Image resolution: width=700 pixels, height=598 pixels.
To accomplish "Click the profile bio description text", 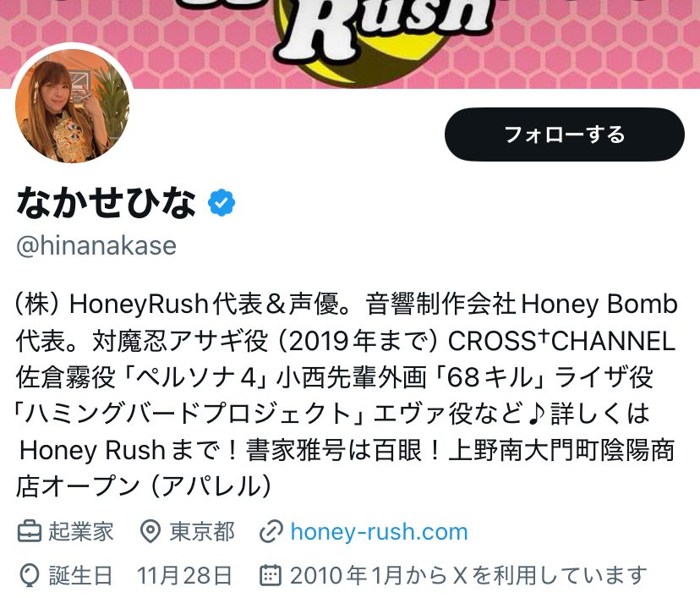I will click(346, 395).
